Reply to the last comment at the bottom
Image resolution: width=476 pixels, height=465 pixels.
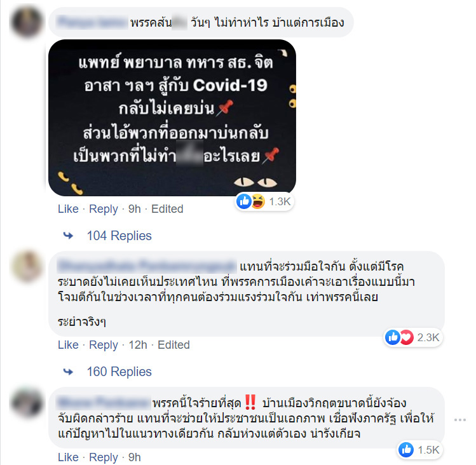click(x=103, y=457)
